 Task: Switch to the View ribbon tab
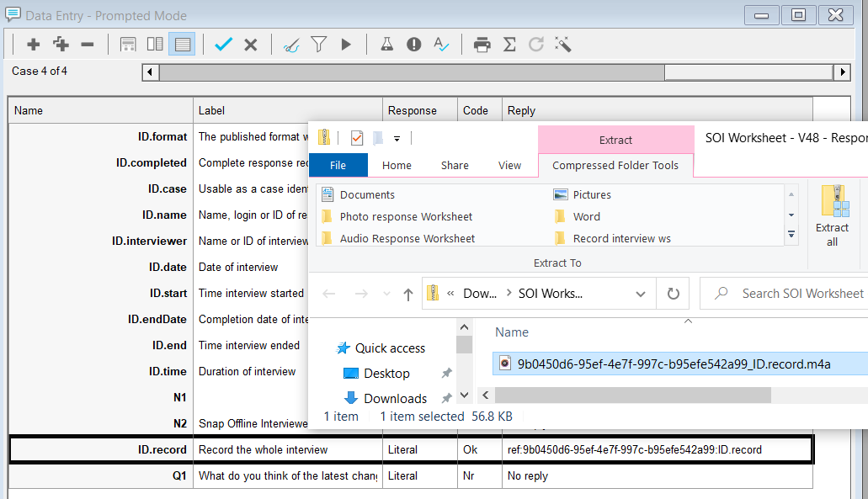[509, 166]
